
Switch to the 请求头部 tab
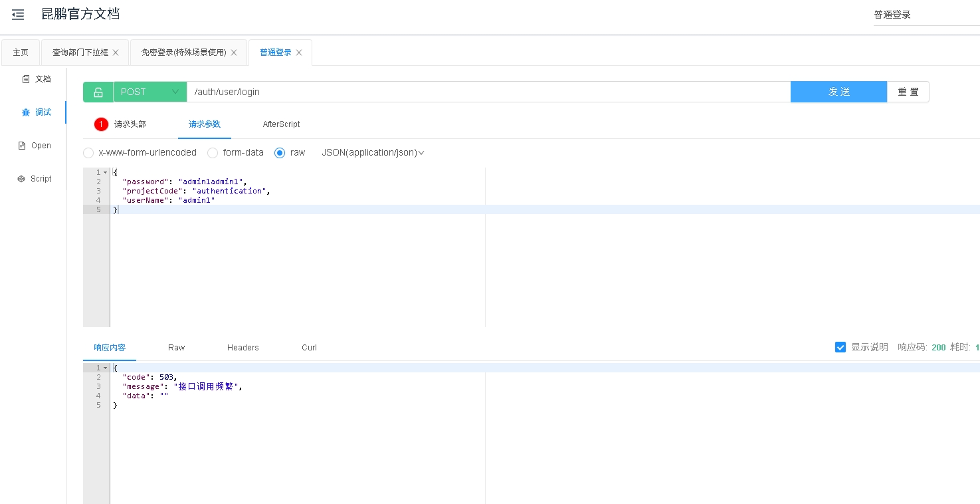pyautogui.click(x=130, y=124)
